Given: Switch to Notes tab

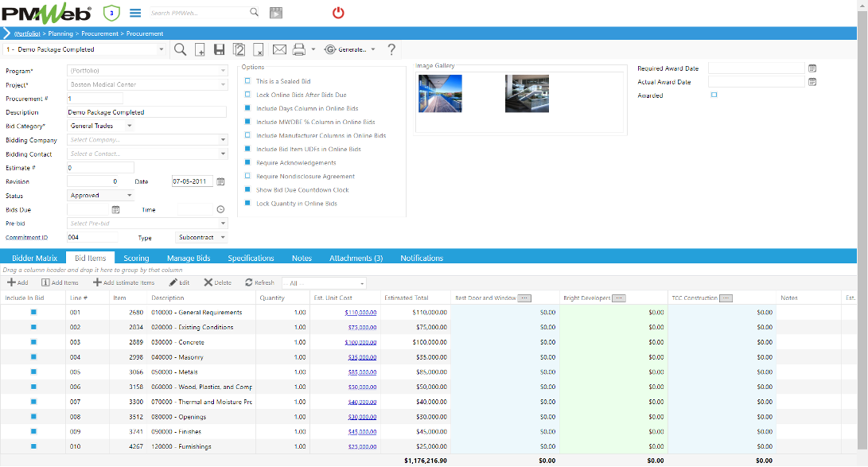Looking at the screenshot, I should coord(302,258).
